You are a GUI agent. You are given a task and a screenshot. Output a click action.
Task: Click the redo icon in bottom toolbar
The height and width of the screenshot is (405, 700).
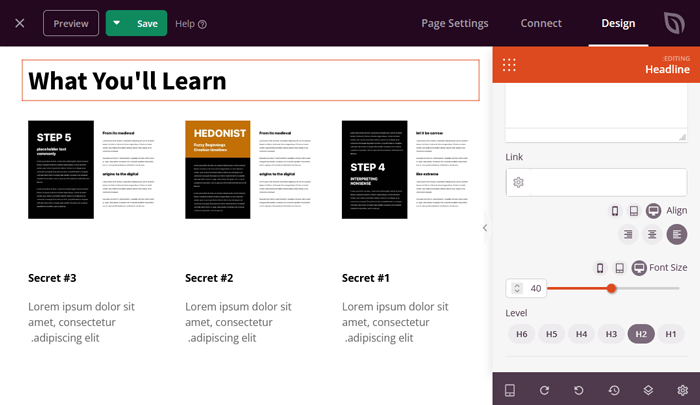tap(544, 390)
